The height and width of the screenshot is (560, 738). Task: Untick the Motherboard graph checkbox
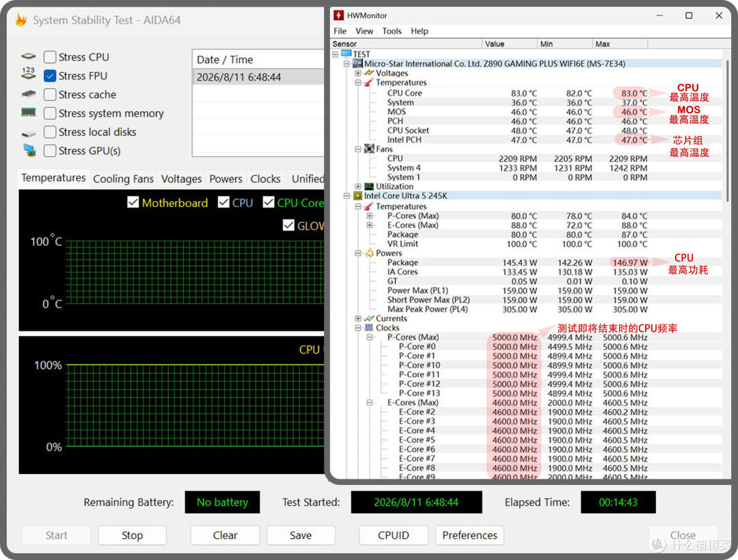point(133,202)
